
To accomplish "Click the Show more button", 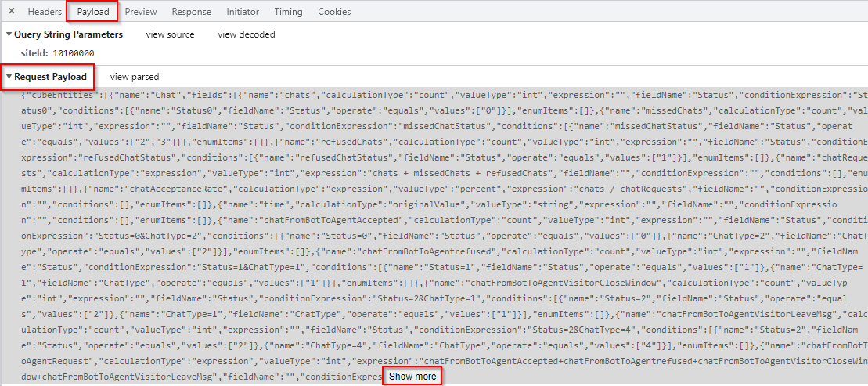I will click(412, 377).
